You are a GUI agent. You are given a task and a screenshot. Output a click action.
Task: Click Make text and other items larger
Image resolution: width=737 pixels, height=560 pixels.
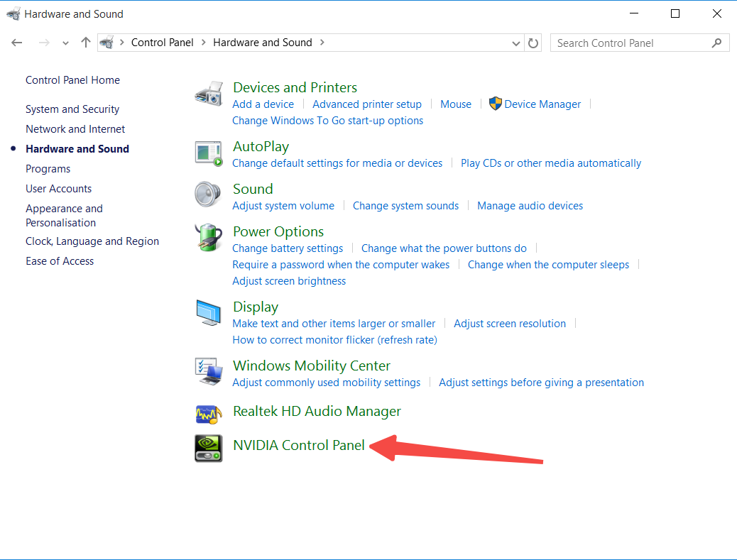tap(334, 323)
